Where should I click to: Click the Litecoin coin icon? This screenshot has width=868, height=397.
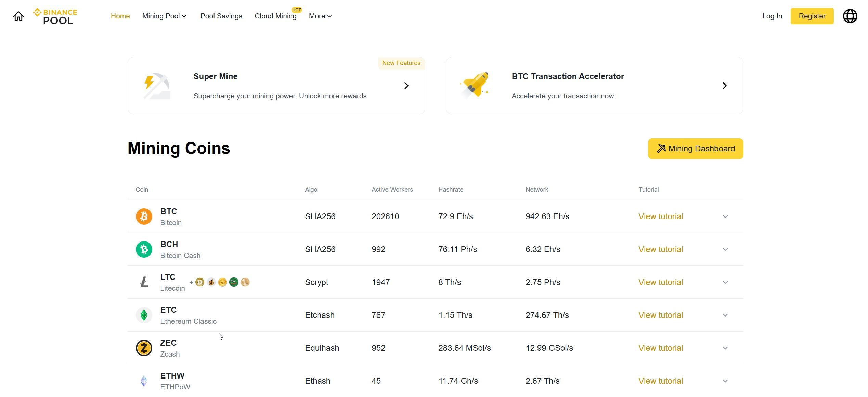tap(144, 282)
